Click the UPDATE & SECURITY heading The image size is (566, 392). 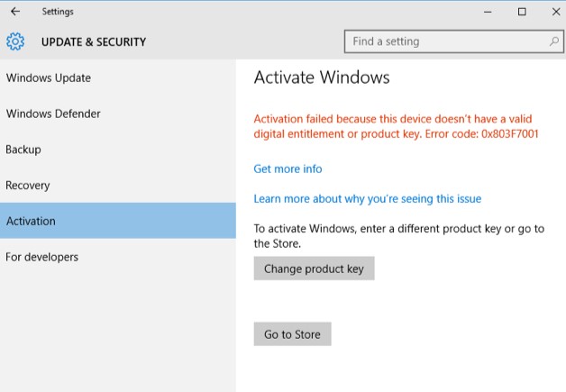click(94, 41)
